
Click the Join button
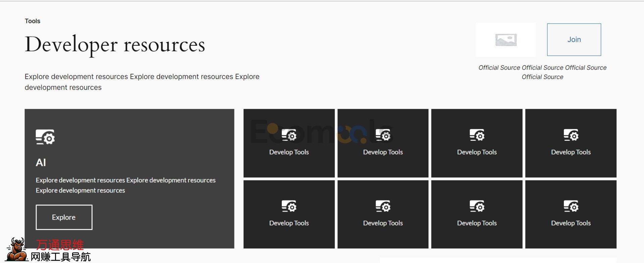tap(574, 40)
